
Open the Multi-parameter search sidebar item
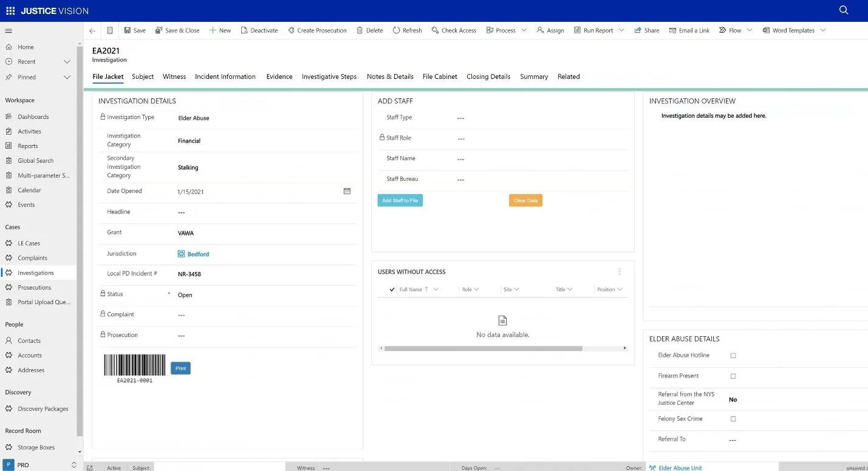tap(38, 175)
